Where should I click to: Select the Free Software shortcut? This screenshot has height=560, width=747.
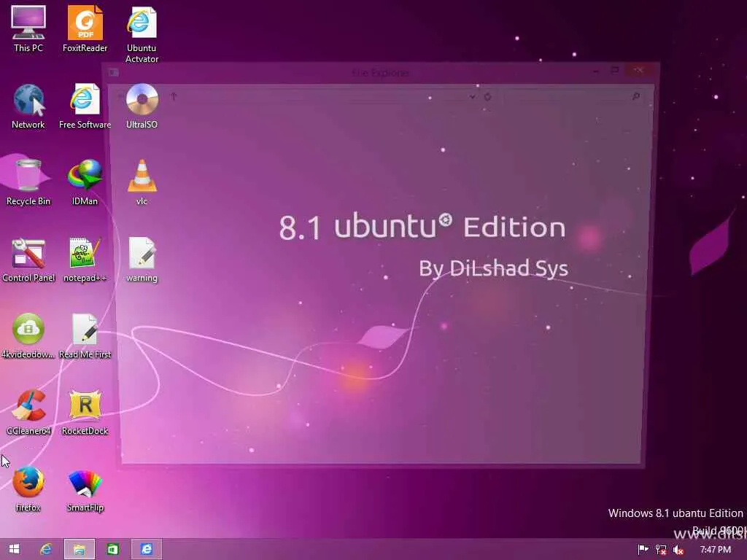pyautogui.click(x=85, y=106)
